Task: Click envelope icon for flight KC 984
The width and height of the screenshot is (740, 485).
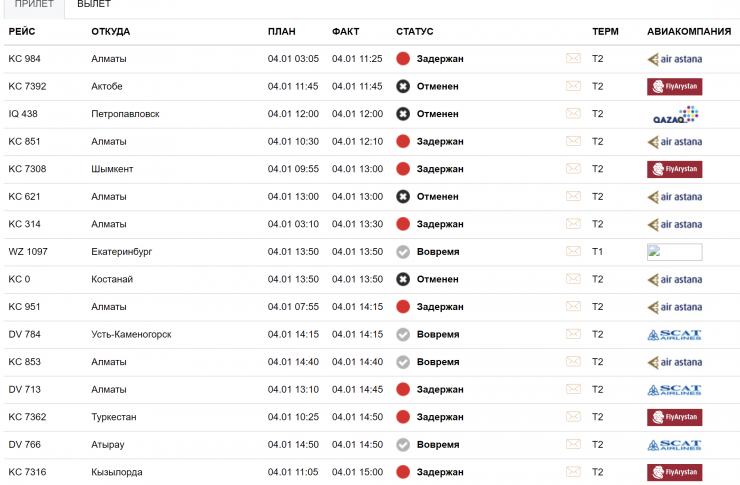Action: [573, 59]
